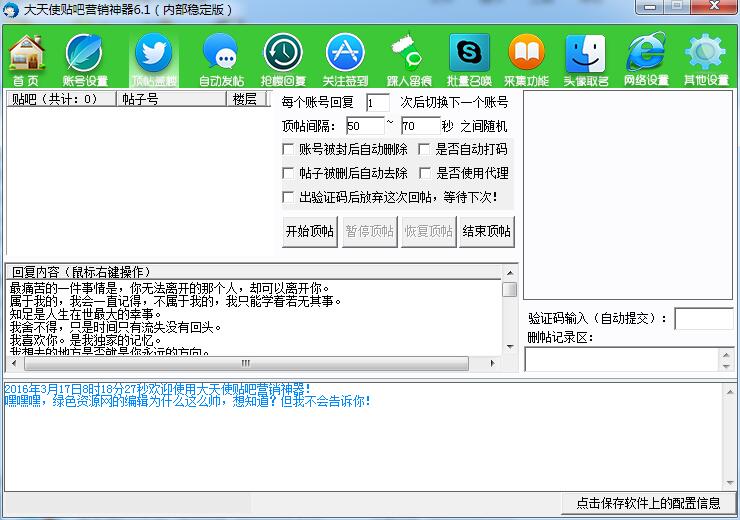Enable 是否使用代理 checkbox

424,173
